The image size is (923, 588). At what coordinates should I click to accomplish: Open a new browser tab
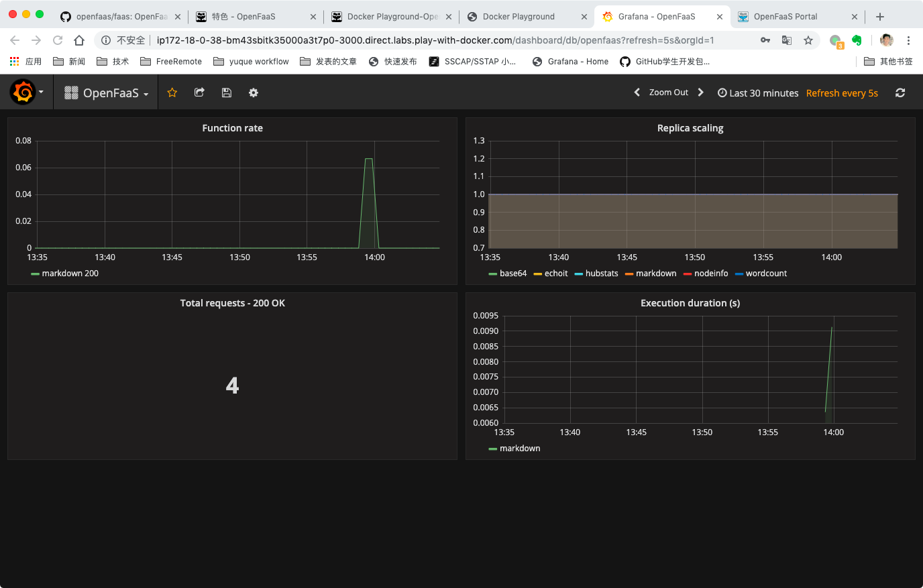[880, 17]
